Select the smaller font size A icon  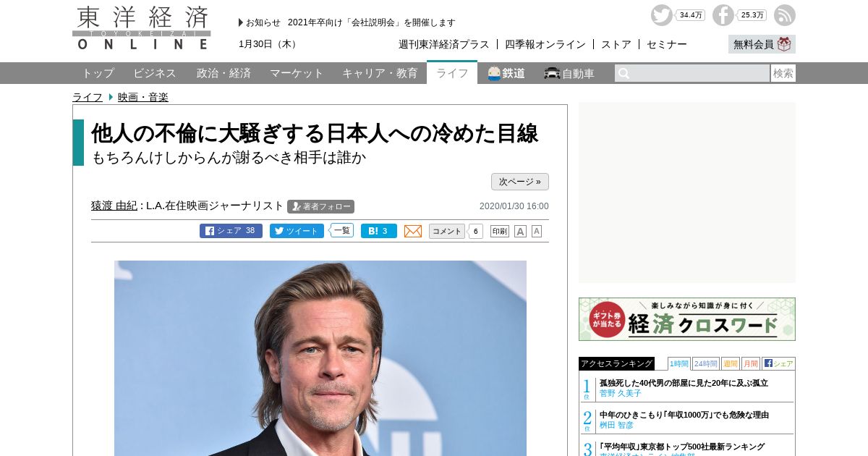537,231
